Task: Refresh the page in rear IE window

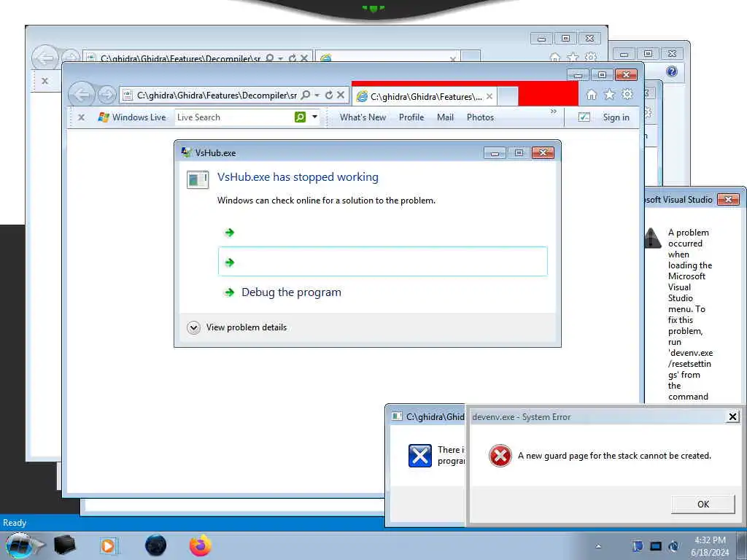Action: (x=292, y=58)
